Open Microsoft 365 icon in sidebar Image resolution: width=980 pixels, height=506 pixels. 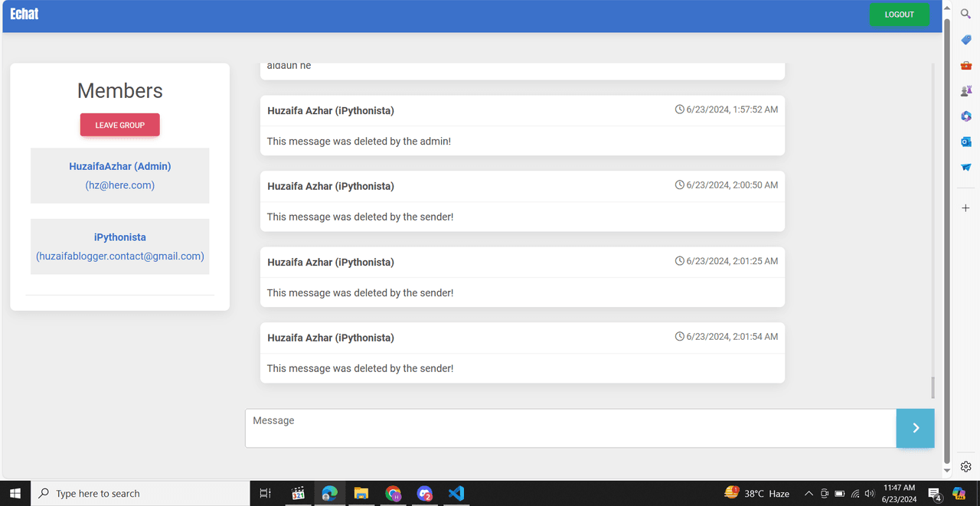(x=966, y=116)
